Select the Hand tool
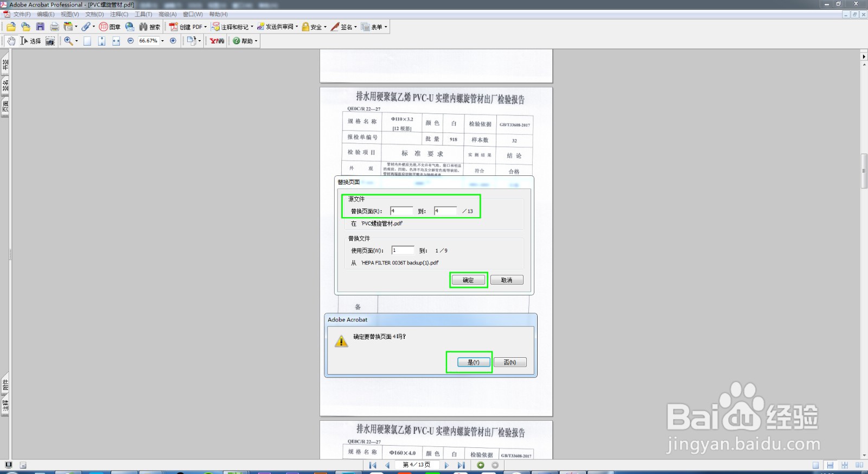This screenshot has height=474, width=868. 11,41
